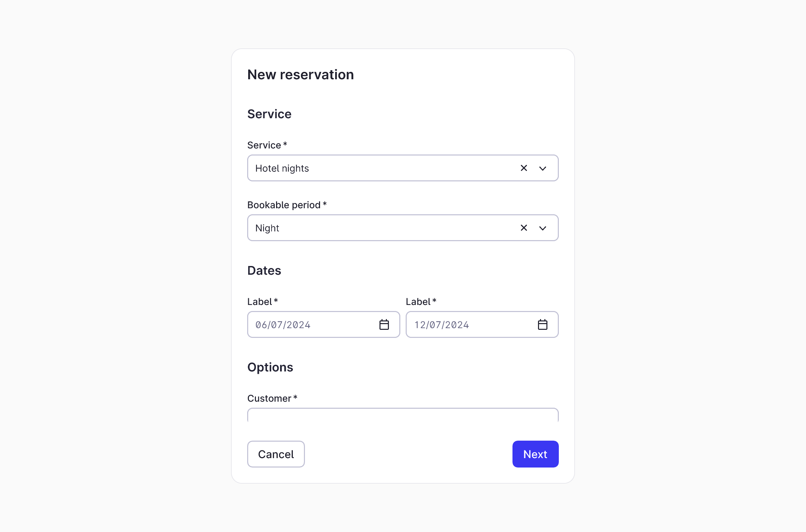Open the Customer selection field
Image resolution: width=806 pixels, height=532 pixels.
(x=403, y=417)
